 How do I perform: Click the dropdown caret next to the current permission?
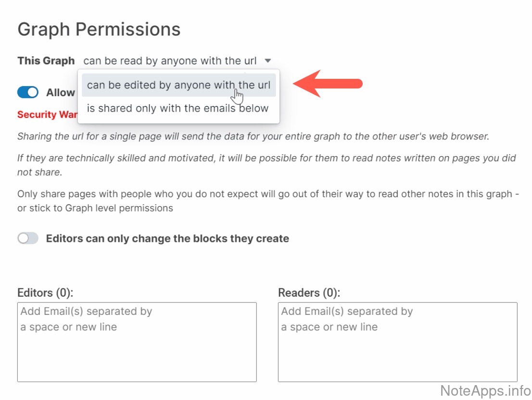tap(268, 61)
